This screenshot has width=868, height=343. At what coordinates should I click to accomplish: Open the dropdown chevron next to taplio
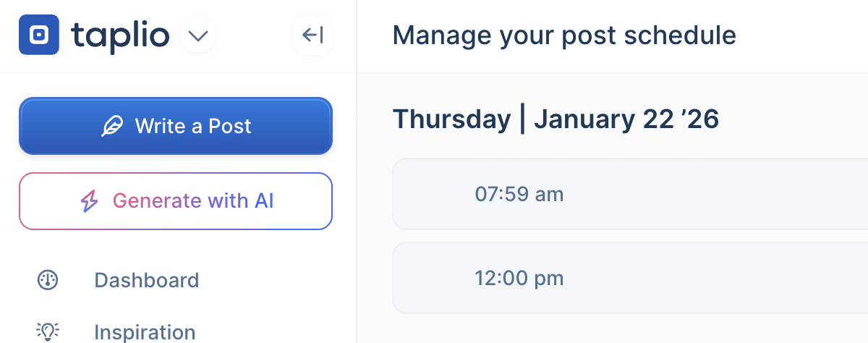coord(197,35)
